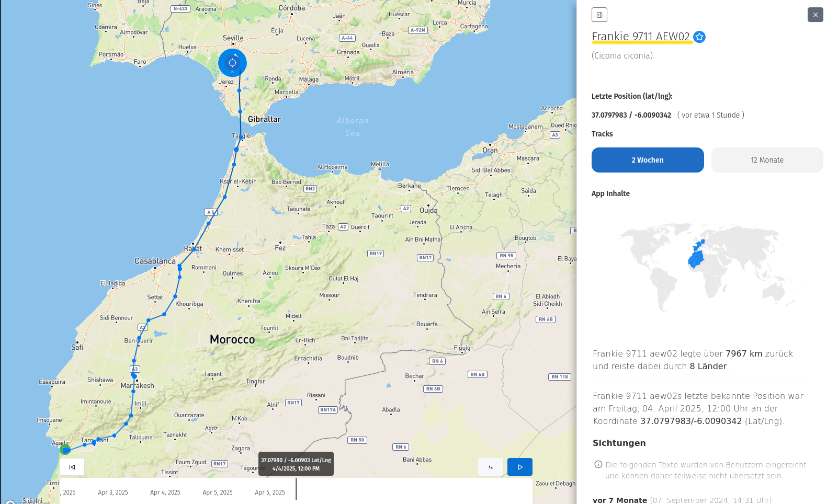Click the info icon beside the Sichtungen notice
This screenshot has height=504, width=838.
pos(598,464)
